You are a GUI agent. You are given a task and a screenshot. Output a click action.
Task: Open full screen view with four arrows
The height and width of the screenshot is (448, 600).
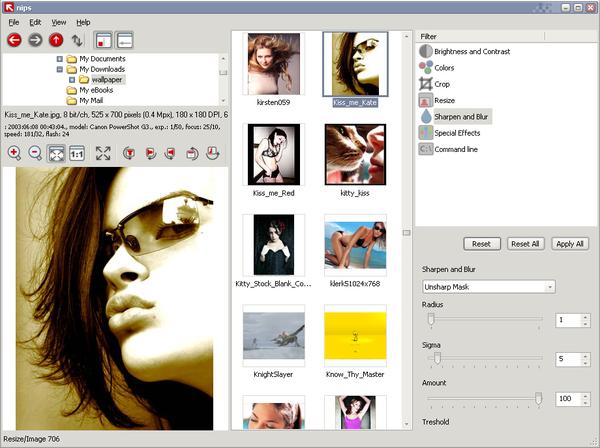pyautogui.click(x=103, y=153)
